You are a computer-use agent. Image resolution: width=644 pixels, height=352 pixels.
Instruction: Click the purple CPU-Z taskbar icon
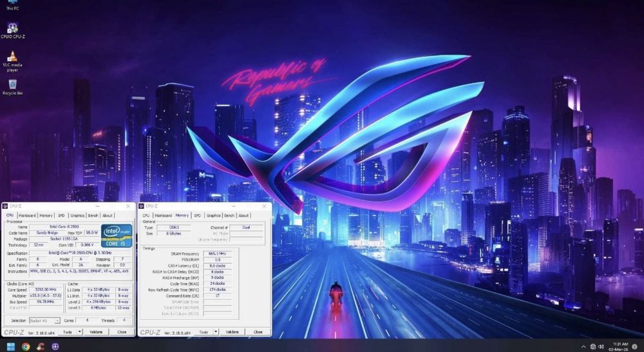pyautogui.click(x=55, y=347)
